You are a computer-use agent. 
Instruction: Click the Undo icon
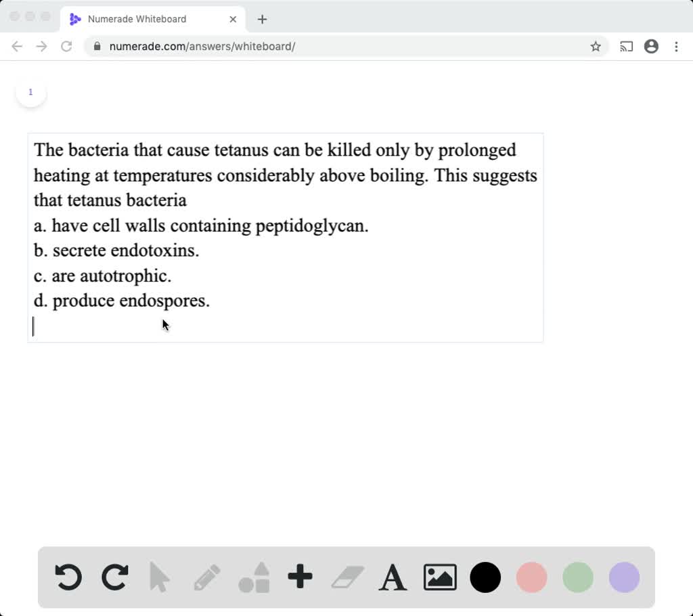click(68, 577)
